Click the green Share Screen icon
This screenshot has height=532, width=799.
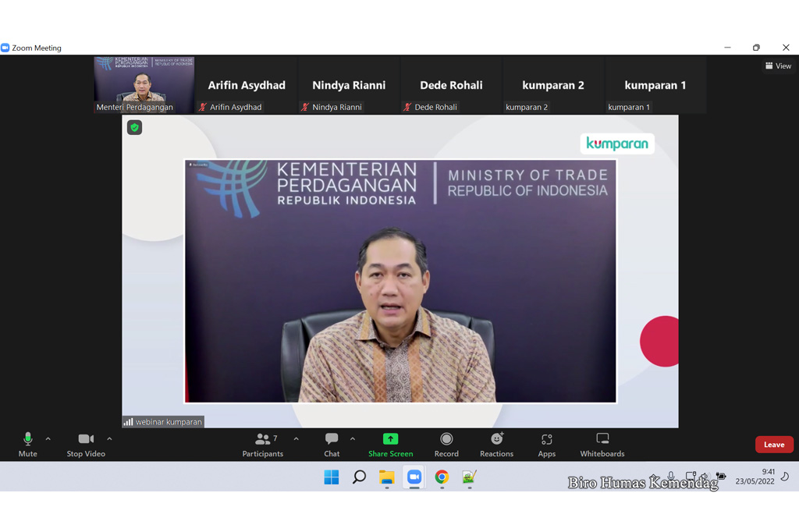click(x=390, y=439)
